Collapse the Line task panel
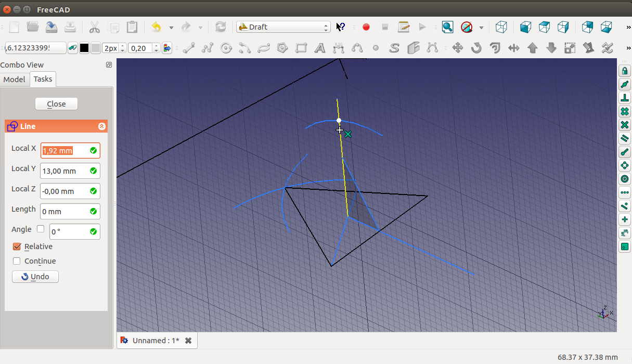 tap(101, 126)
